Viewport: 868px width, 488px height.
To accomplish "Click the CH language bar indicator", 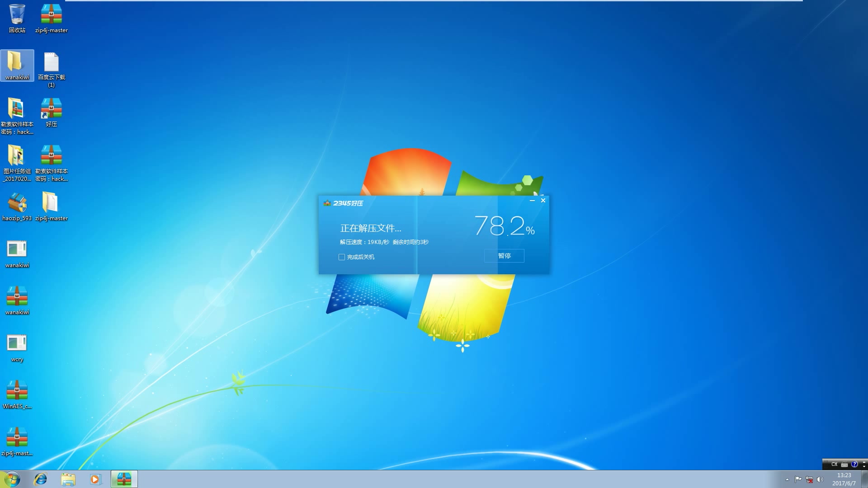I will tap(834, 464).
